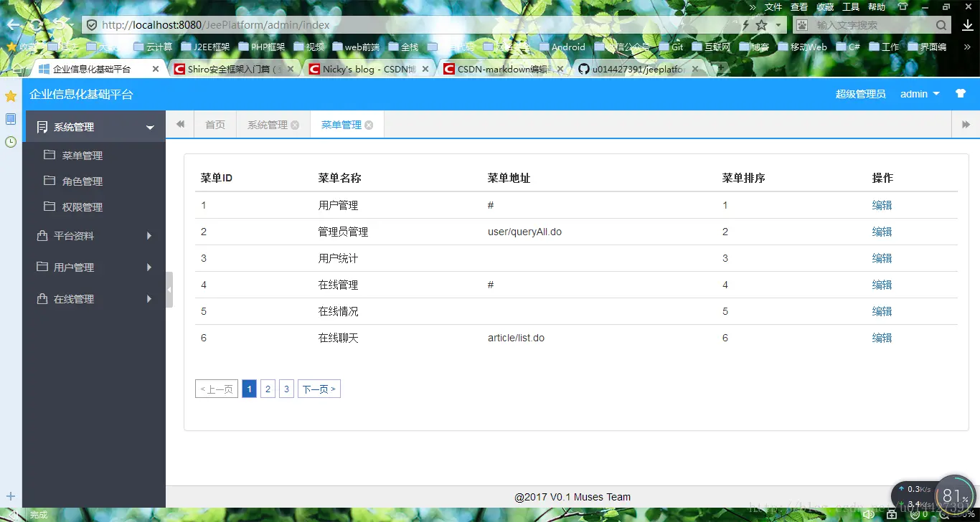980x522 pixels.
Task: Go to 下一页 in pagination
Action: (319, 388)
